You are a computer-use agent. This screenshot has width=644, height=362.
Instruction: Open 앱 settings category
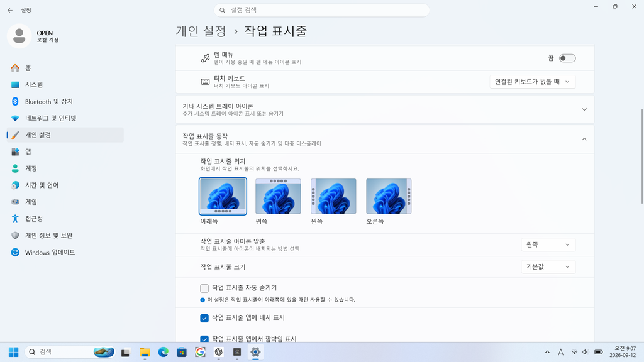click(x=65, y=151)
